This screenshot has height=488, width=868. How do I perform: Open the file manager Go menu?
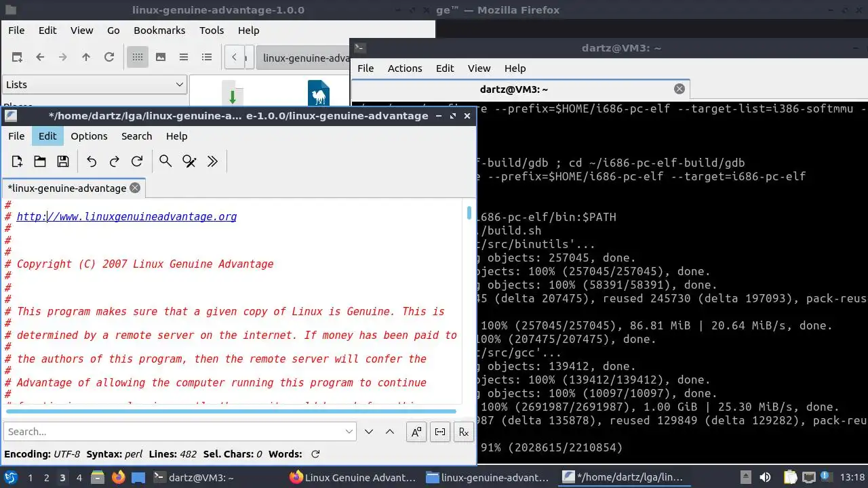(113, 30)
